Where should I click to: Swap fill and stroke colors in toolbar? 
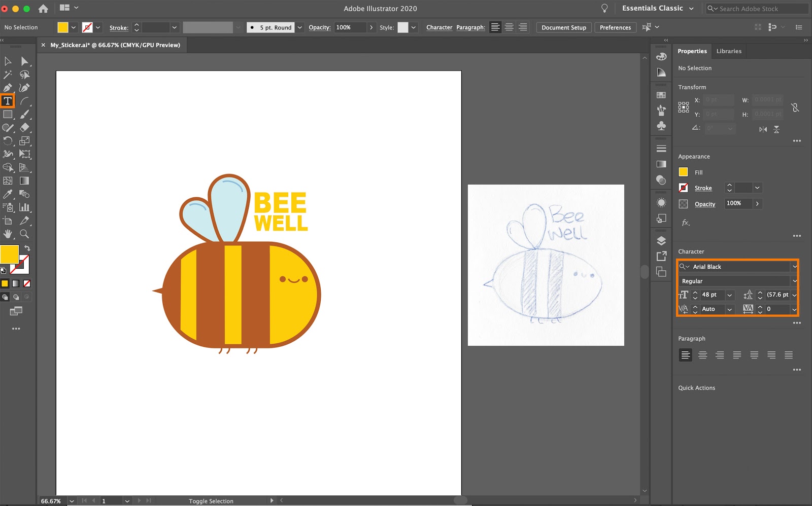click(26, 247)
